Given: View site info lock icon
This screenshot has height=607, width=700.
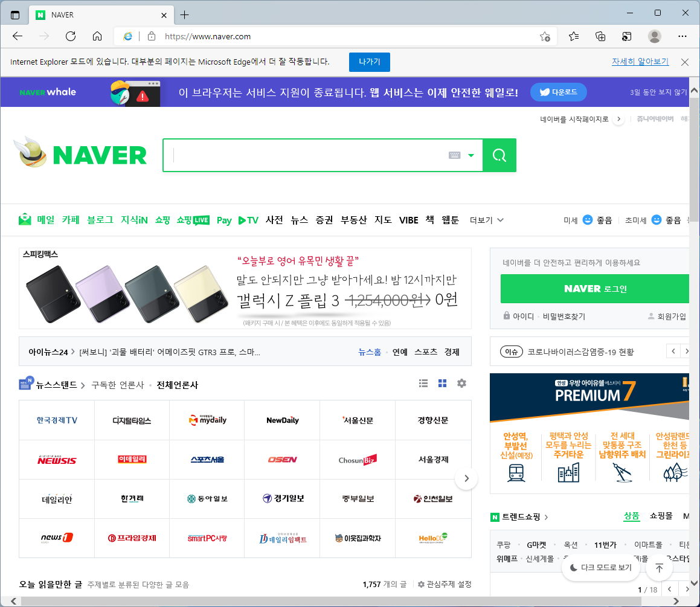Looking at the screenshot, I should click(152, 36).
